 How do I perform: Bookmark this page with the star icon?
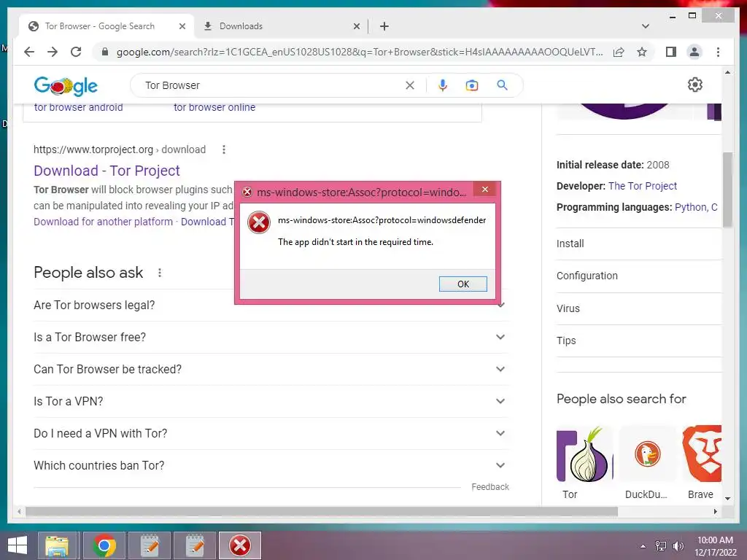click(x=642, y=52)
